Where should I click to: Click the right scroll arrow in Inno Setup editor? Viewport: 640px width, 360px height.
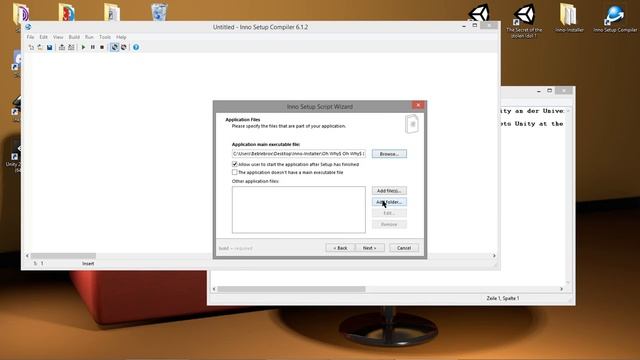point(494,256)
